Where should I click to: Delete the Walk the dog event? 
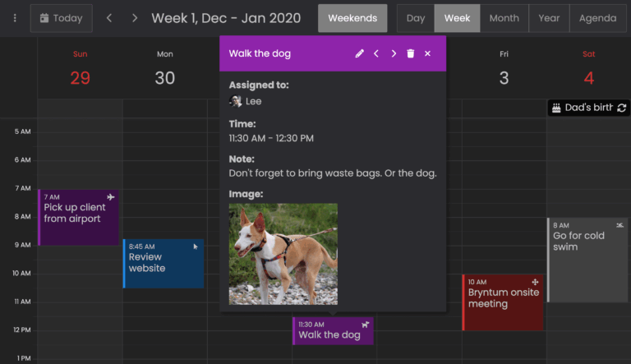(x=411, y=53)
